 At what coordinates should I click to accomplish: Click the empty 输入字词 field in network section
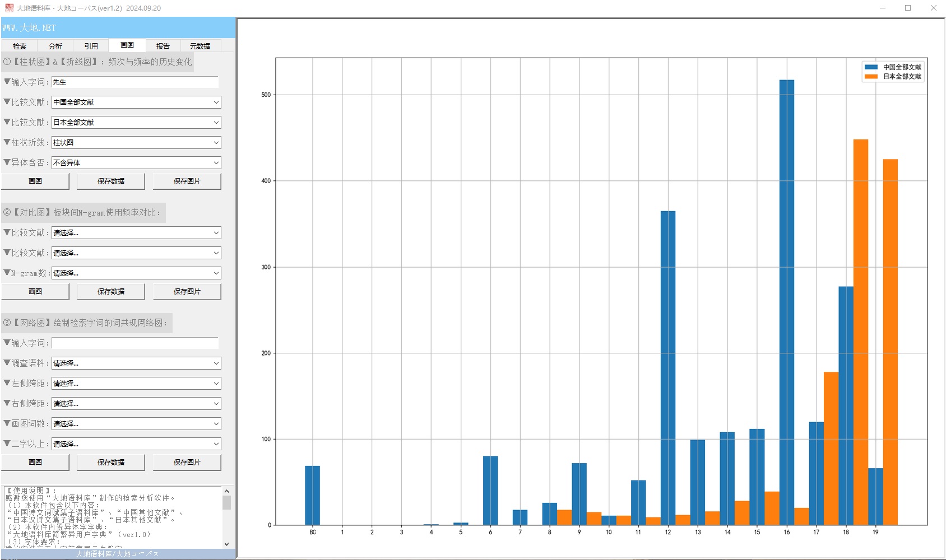tap(135, 343)
